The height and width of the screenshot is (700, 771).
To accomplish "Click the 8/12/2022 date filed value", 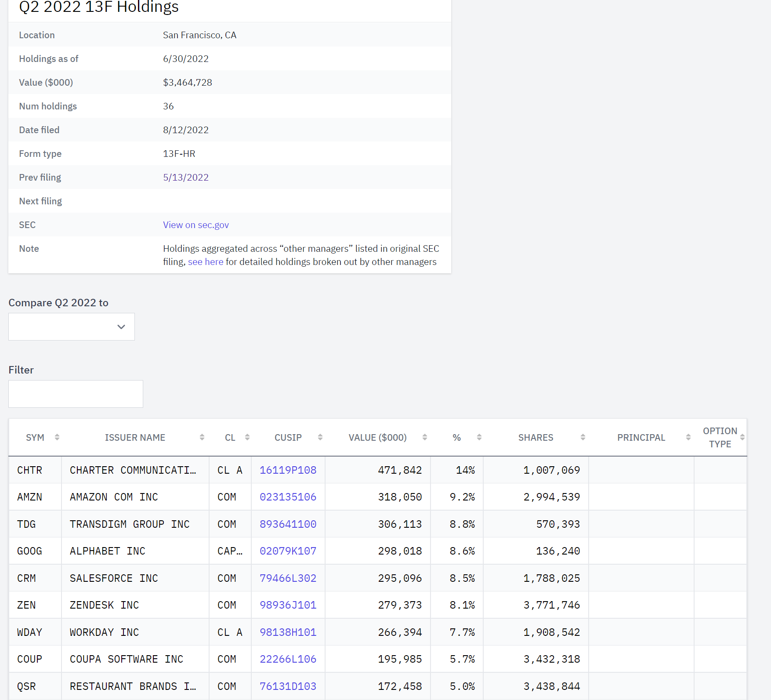I will 186,130.
